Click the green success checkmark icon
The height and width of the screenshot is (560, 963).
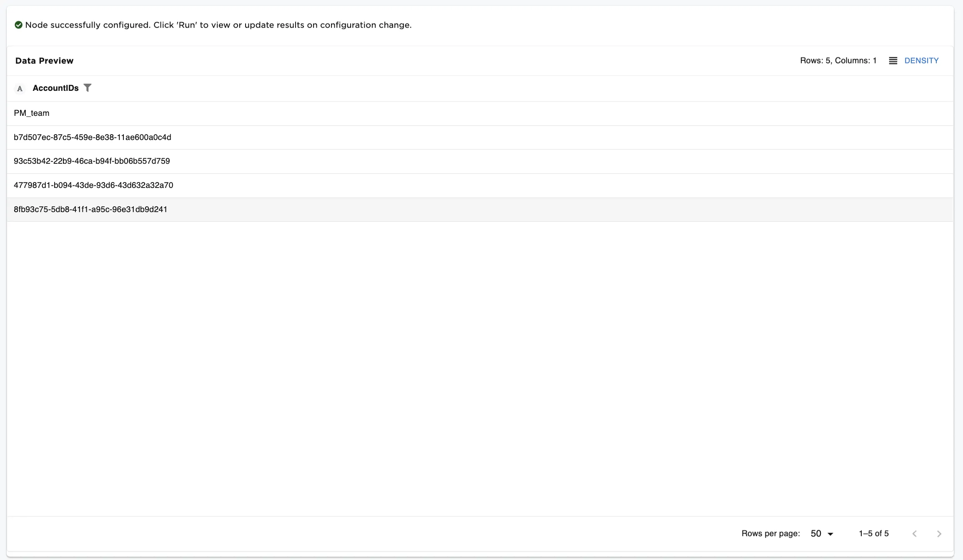point(18,25)
